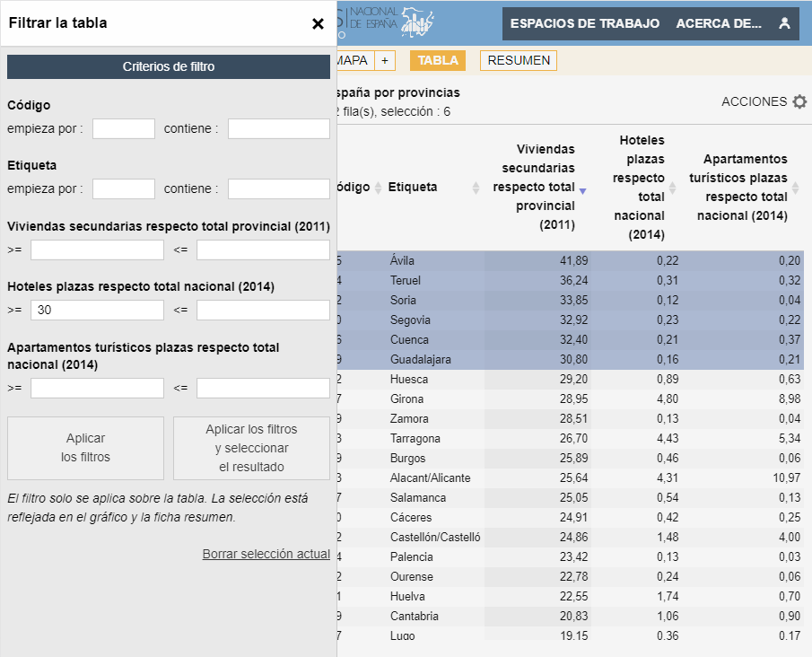Switch to the RESUMEN tab

(519, 61)
